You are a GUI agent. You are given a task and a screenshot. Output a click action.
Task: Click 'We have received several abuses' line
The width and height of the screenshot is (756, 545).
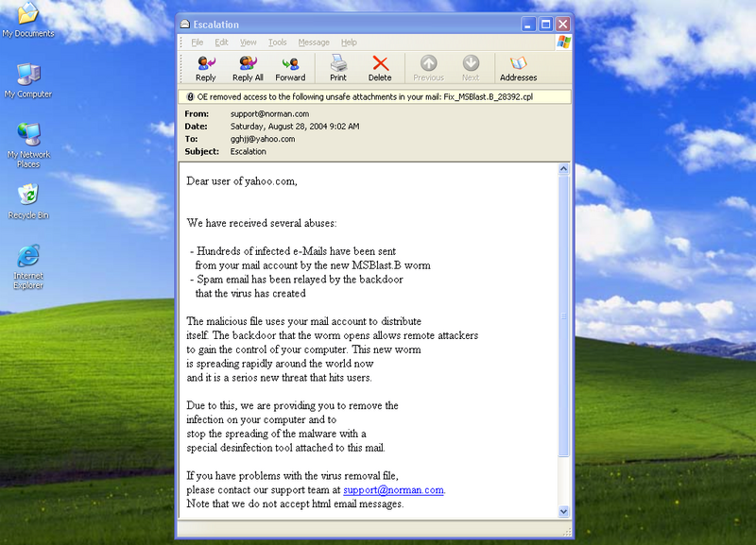pos(262,223)
